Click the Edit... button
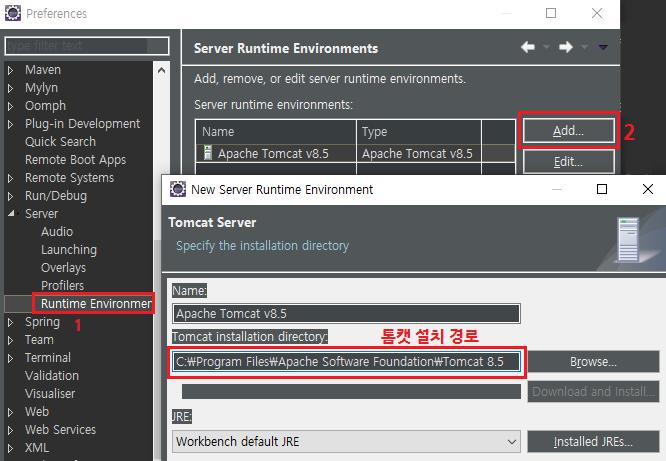This screenshot has width=666, height=461. (568, 161)
